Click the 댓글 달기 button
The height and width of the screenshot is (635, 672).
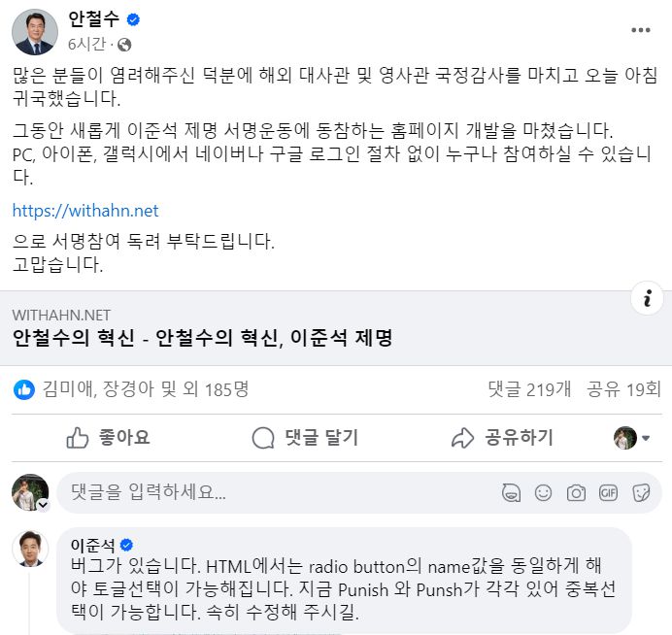click(x=305, y=438)
